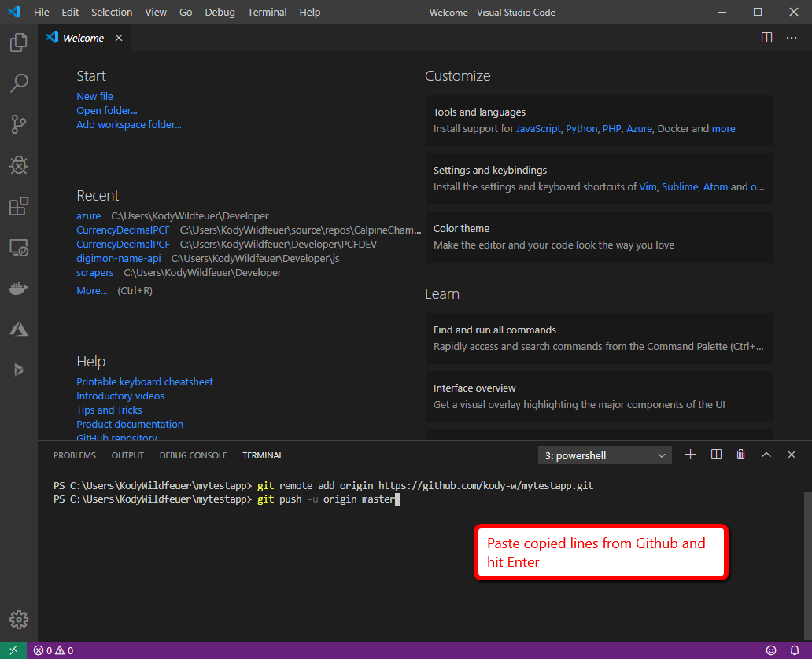This screenshot has height=659, width=812.
Task: Open the File menu
Action: (x=42, y=12)
